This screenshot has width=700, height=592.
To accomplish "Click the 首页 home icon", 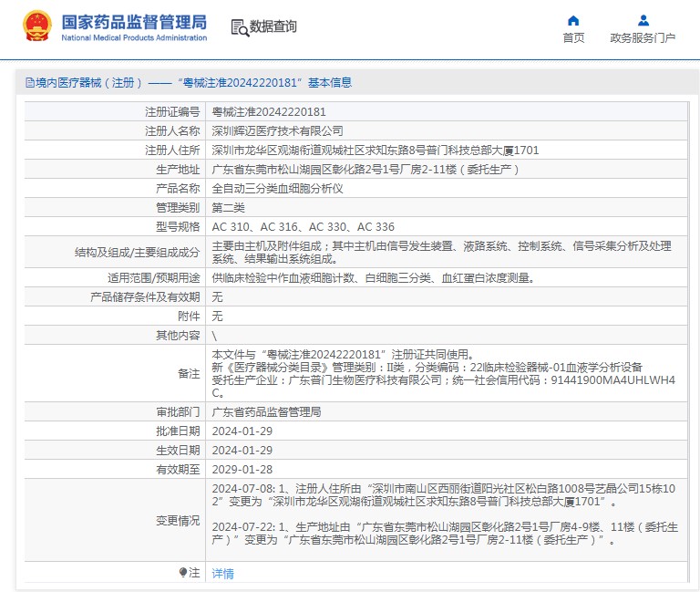I will pos(573,20).
